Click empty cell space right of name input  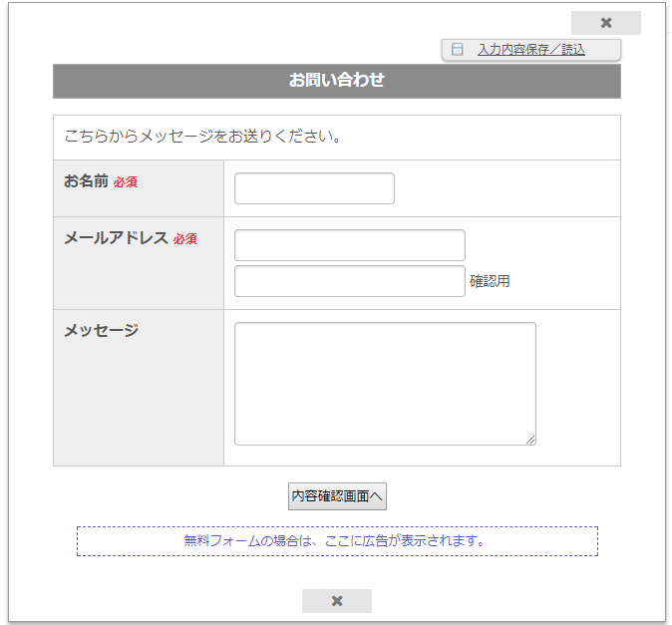tap(508, 188)
